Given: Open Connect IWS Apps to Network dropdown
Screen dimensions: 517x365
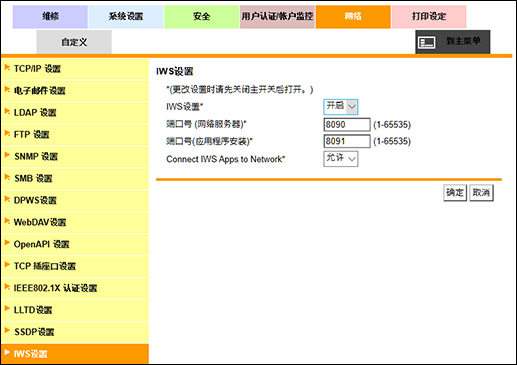Looking at the screenshot, I should click(341, 159).
